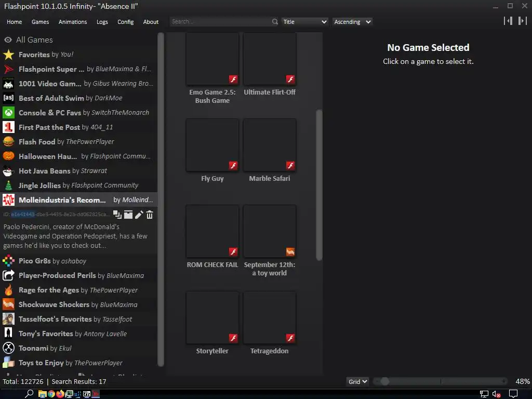The height and width of the screenshot is (399, 532).
Task: Select September 12th: a toy world thumbnail
Action: [270, 231]
